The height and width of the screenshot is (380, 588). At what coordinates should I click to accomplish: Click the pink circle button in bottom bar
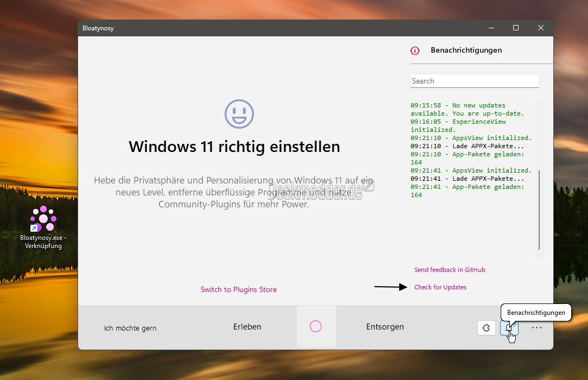click(316, 326)
